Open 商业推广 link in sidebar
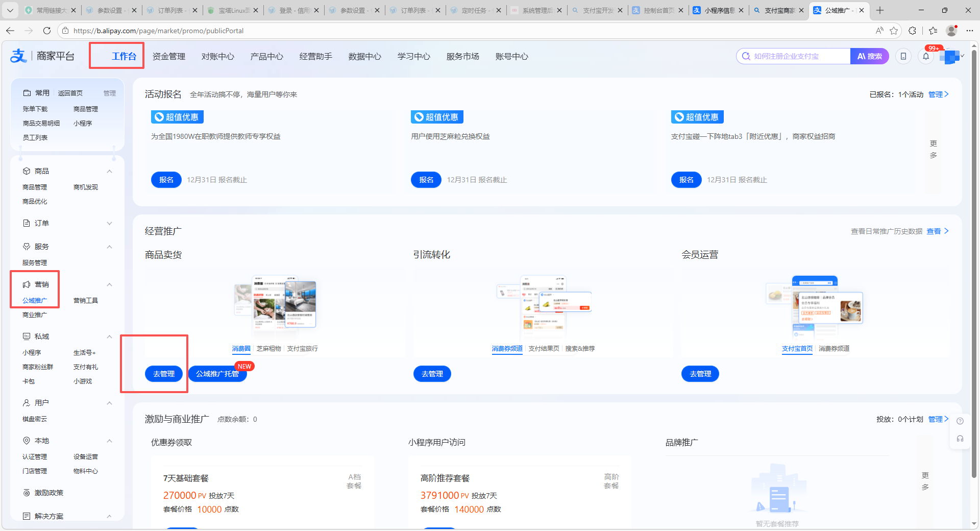Screen dimensions: 980x531 pos(35,315)
